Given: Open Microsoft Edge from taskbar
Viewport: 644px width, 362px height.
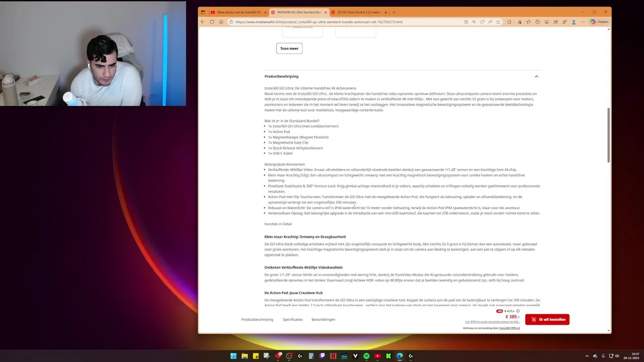Looking at the screenshot, I should [x=399, y=356].
